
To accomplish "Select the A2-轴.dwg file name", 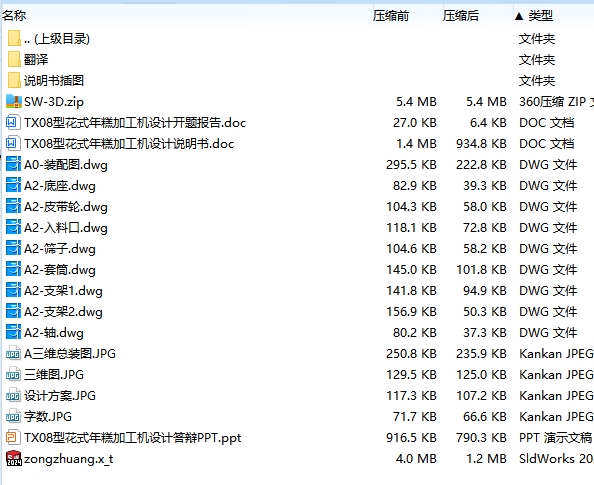I will click(x=54, y=333).
